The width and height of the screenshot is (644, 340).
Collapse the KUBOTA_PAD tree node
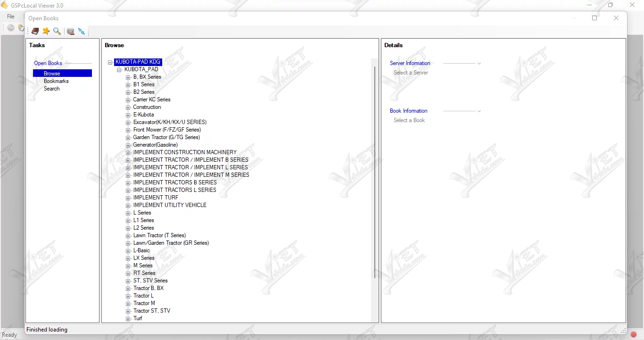(119, 70)
